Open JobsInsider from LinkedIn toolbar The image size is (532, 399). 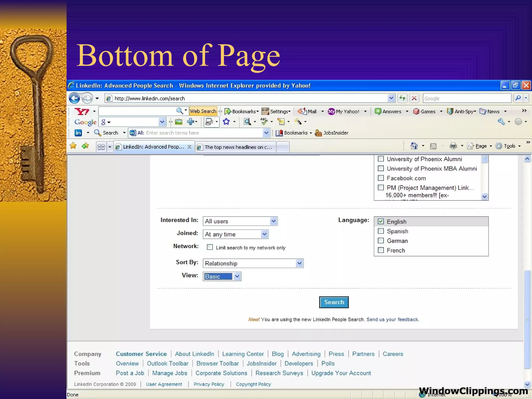click(x=331, y=133)
